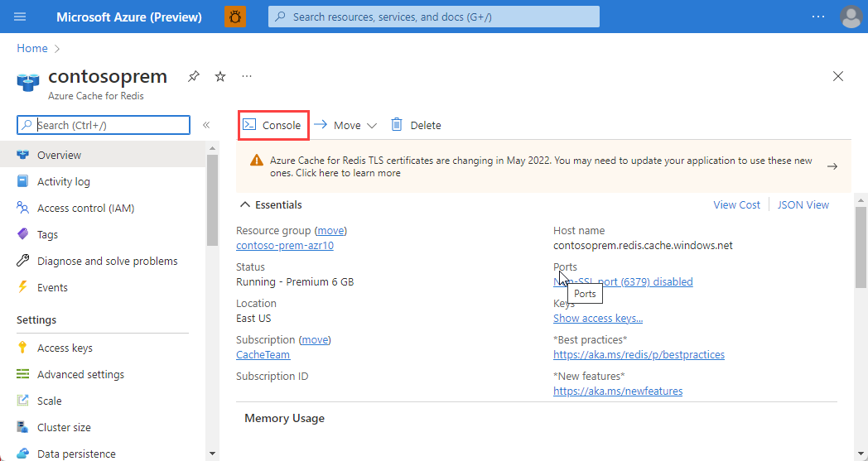This screenshot has height=461, width=868.
Task: Open the contoso-prem-azr10 resource group link
Action: 285,245
